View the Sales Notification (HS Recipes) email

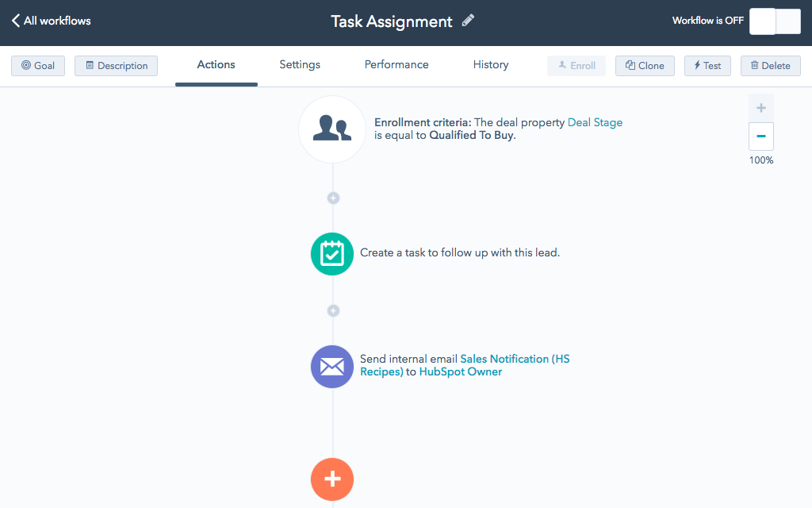(515, 359)
